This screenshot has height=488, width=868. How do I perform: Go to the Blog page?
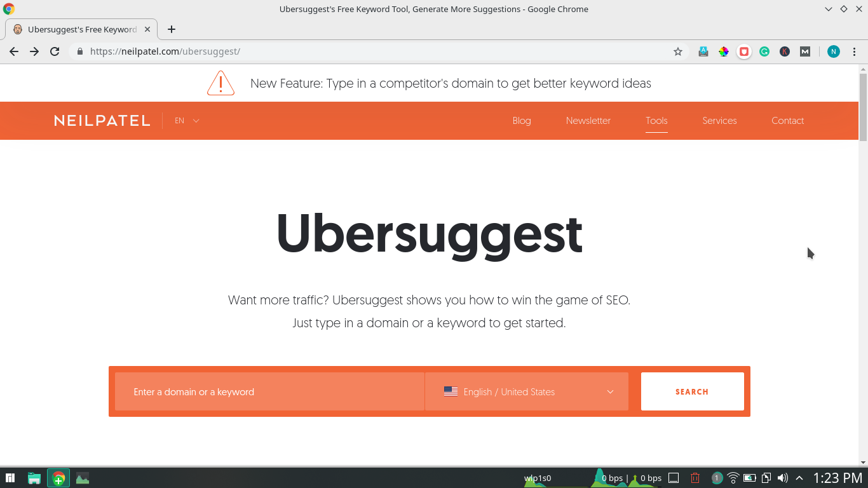(x=522, y=121)
